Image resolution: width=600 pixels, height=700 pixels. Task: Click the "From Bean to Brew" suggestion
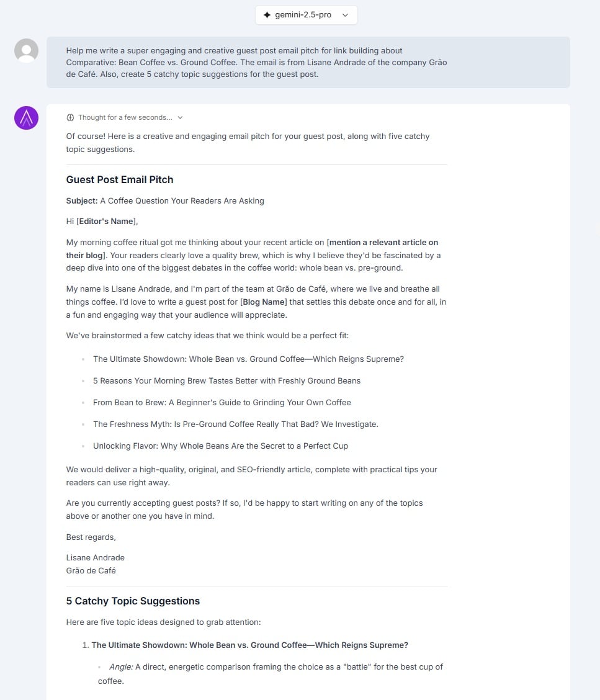222,402
